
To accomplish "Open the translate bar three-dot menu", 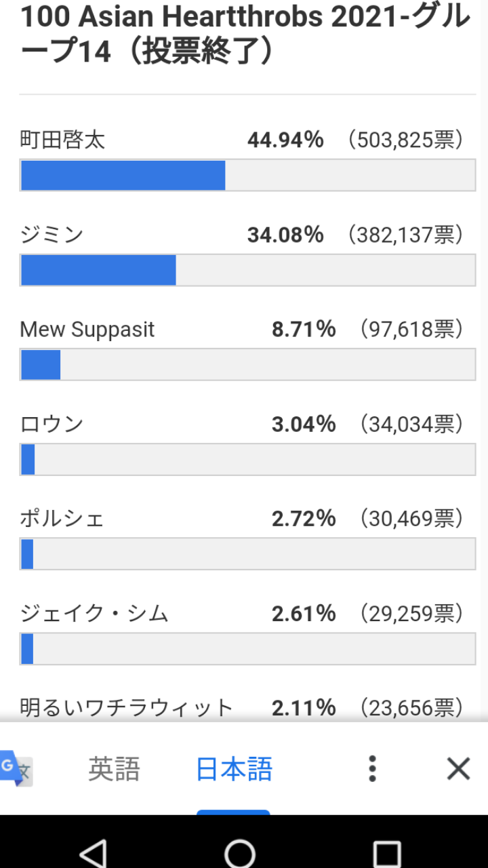I will click(371, 769).
